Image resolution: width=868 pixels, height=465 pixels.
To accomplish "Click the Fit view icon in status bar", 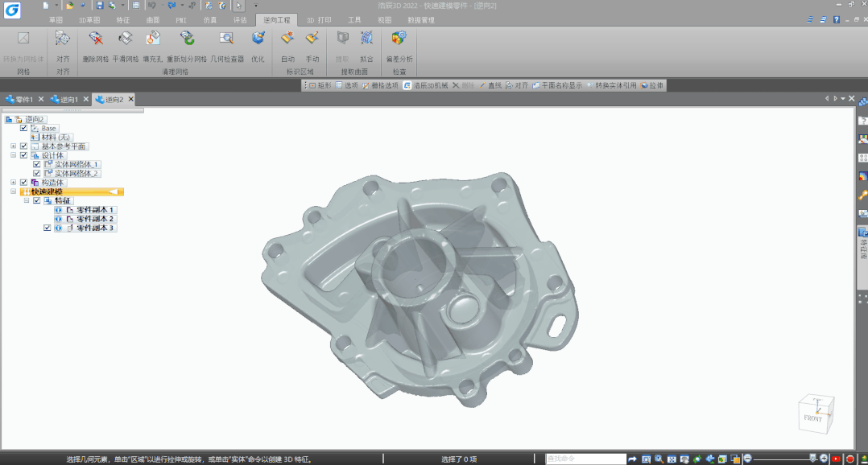I will [x=672, y=459].
